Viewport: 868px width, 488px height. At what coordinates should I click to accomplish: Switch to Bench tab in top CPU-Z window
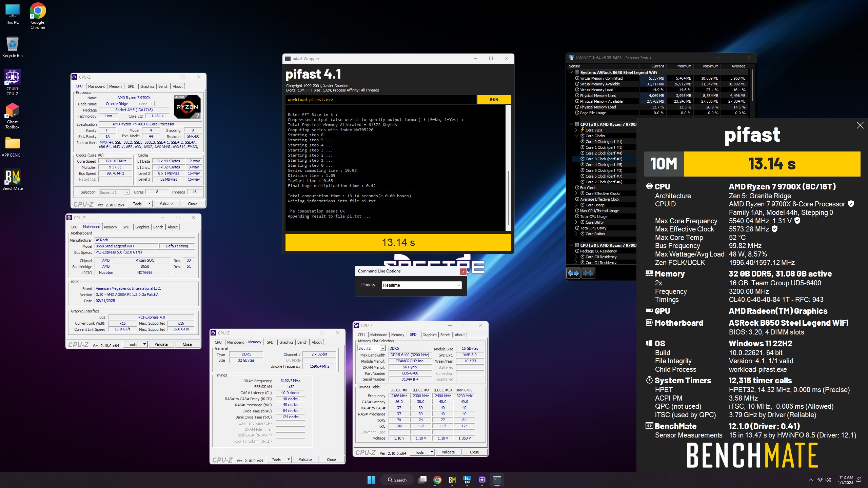point(163,86)
